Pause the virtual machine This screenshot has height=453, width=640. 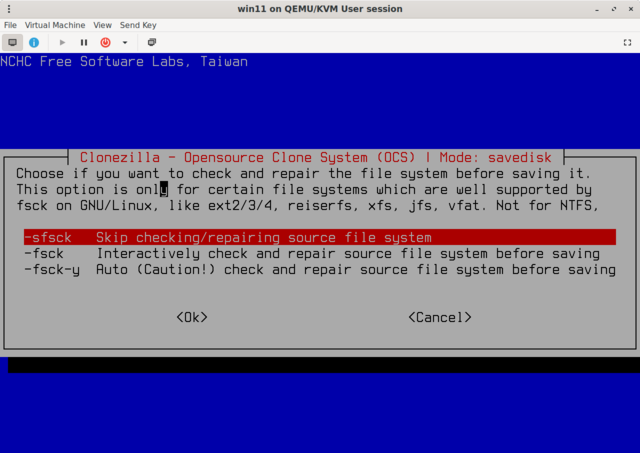(83, 43)
